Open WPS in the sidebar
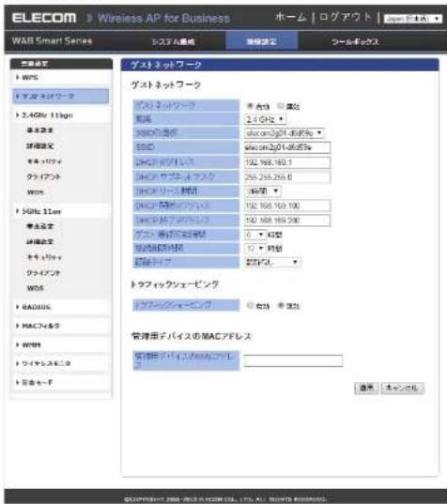447x504 pixels. tap(30, 78)
